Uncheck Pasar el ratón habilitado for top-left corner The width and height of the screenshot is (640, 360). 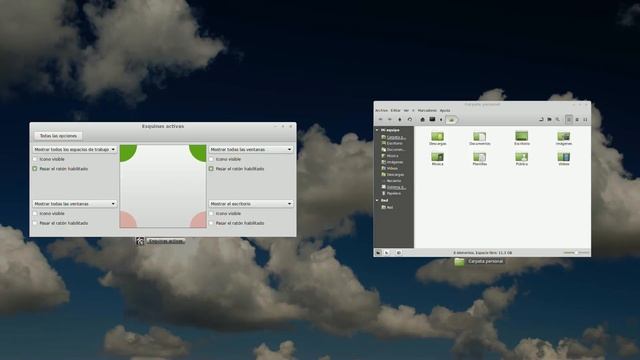coord(35,169)
